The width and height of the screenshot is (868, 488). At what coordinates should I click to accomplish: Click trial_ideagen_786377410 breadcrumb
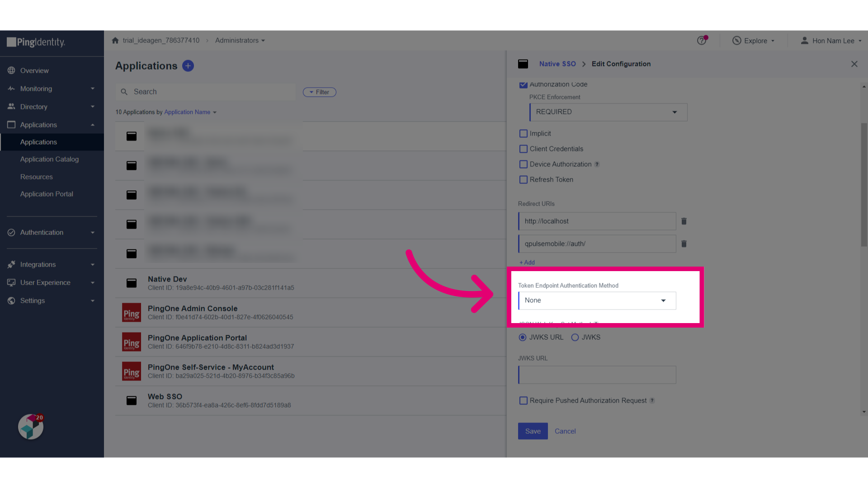click(x=161, y=40)
